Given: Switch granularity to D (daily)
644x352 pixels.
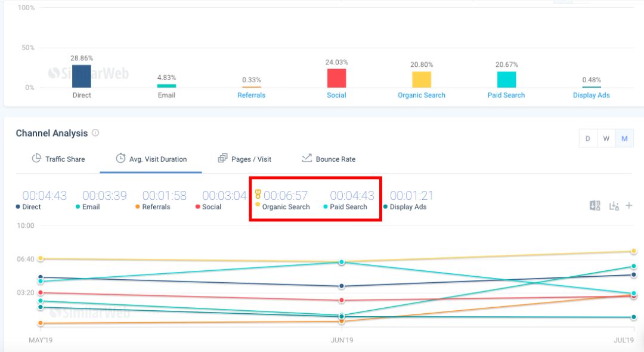Looking at the screenshot, I should coord(588,138).
